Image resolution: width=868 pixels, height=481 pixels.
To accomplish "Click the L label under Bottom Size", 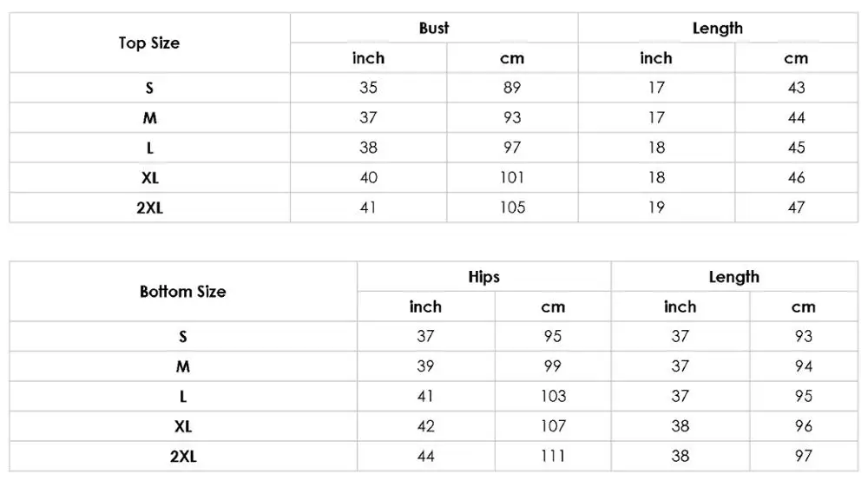I will click(x=182, y=396).
